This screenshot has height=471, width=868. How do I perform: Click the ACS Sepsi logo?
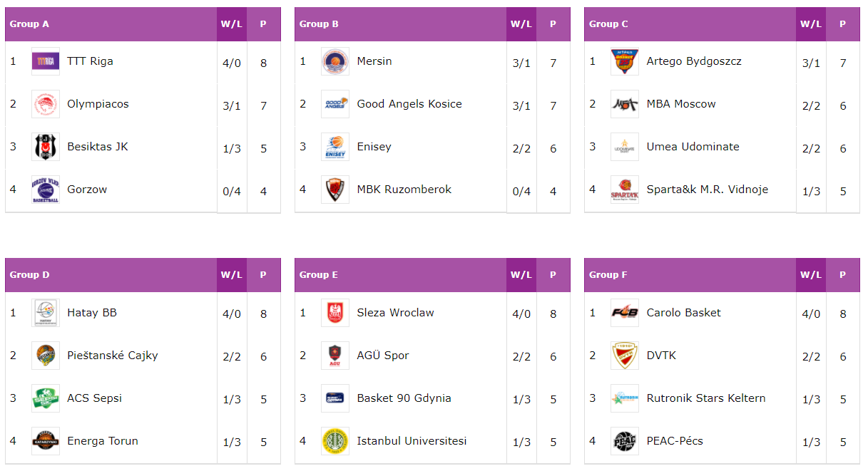(46, 398)
